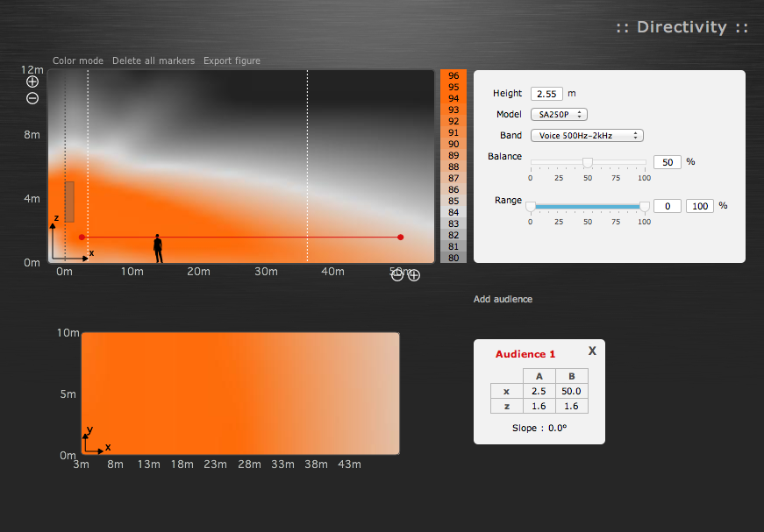Screen dimensions: 764x532
Task: Click the brown loudspeaker rectangle in the plot
Action: coord(69,202)
